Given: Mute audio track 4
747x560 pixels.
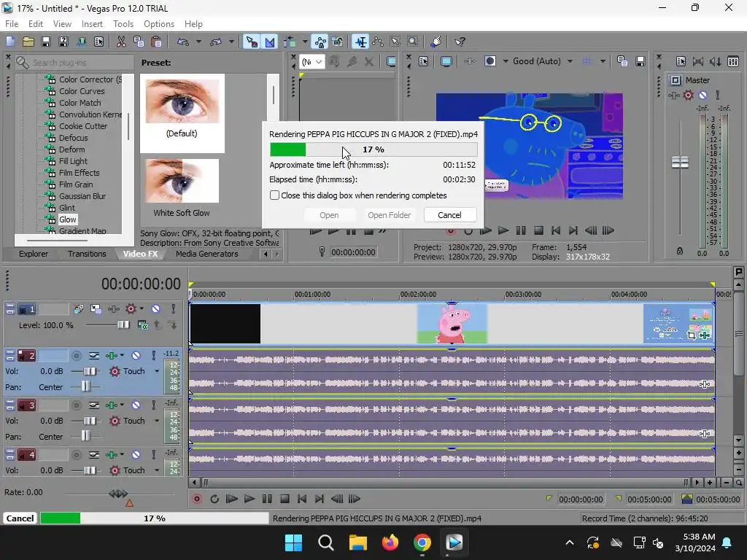Looking at the screenshot, I should (x=136, y=455).
